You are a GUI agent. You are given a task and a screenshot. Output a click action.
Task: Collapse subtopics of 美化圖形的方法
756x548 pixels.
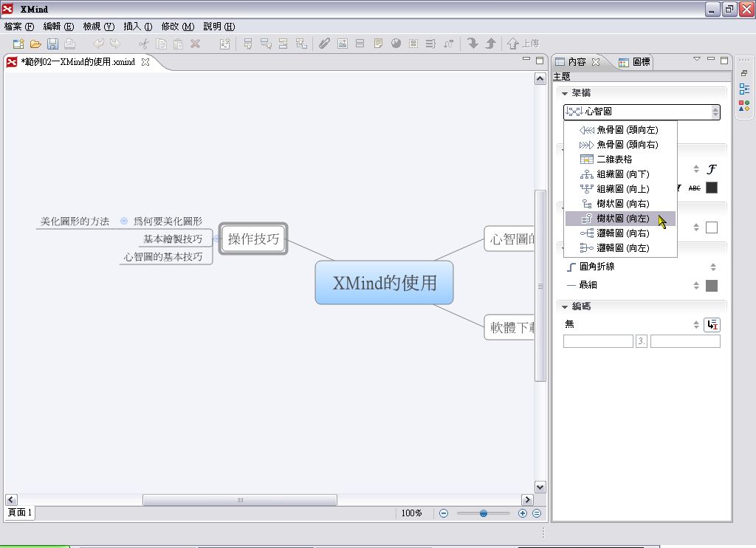[124, 221]
